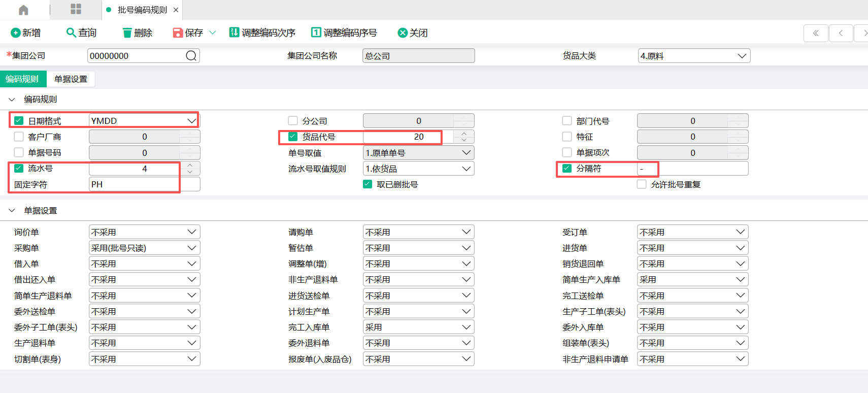Click the 调整编码序号 toolbar icon

pos(316,32)
